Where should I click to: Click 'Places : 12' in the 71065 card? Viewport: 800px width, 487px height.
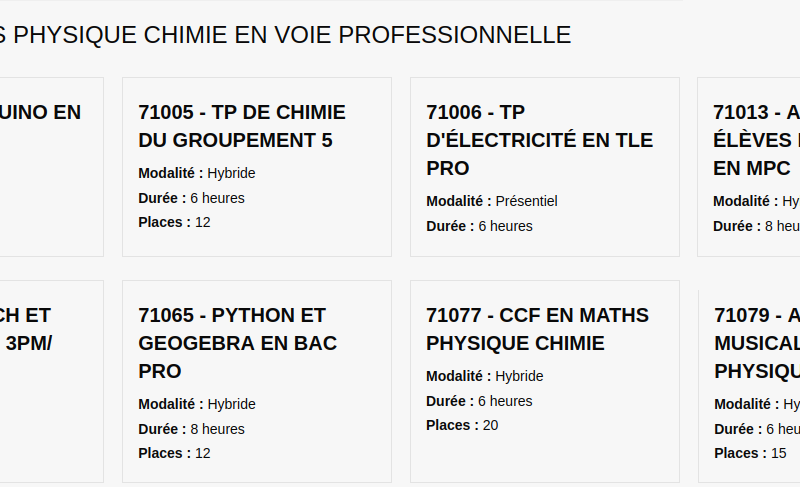174,453
